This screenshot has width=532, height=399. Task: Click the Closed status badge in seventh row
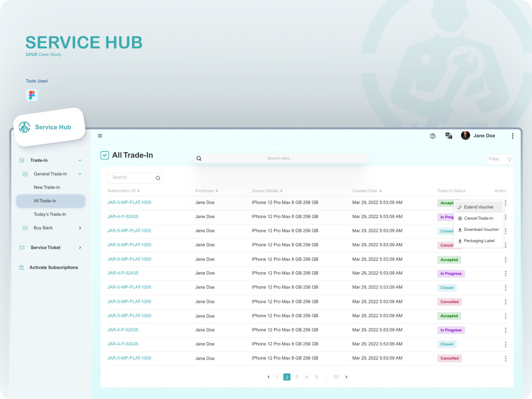(x=447, y=288)
